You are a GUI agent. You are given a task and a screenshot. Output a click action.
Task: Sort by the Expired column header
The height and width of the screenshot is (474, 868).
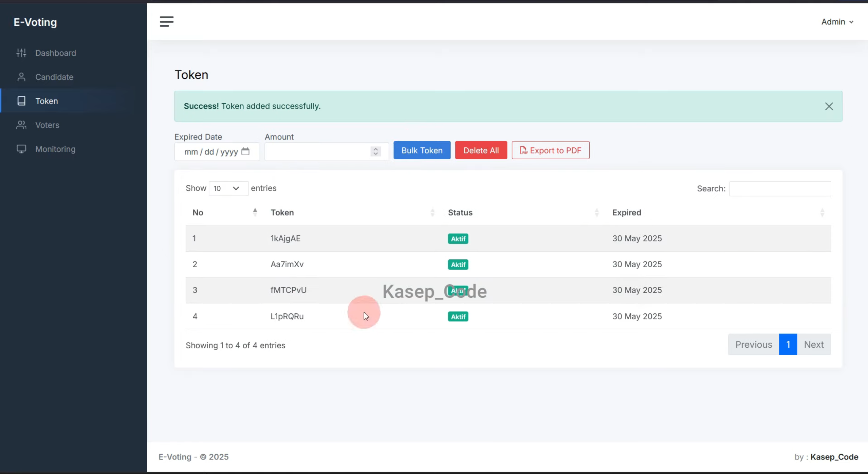pyautogui.click(x=627, y=213)
